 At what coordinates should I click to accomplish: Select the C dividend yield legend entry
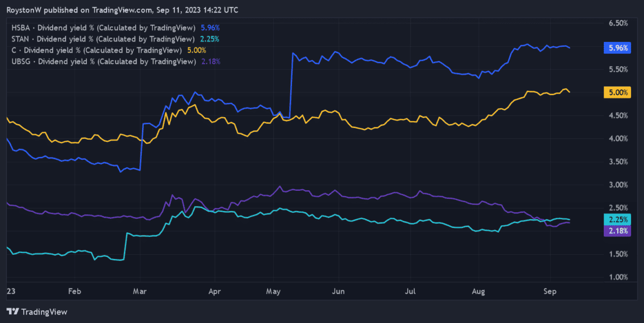click(97, 50)
